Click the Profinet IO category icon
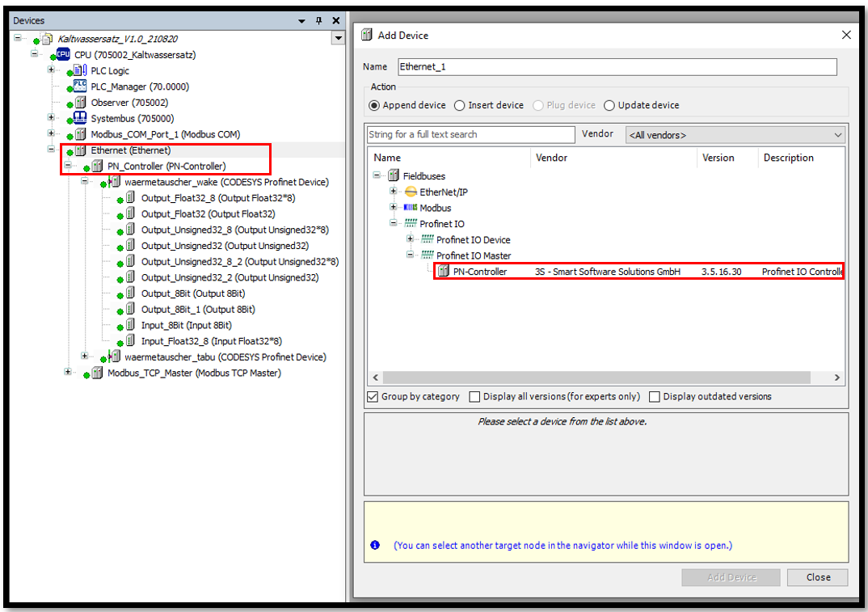The width and height of the screenshot is (868, 612). coord(411,224)
